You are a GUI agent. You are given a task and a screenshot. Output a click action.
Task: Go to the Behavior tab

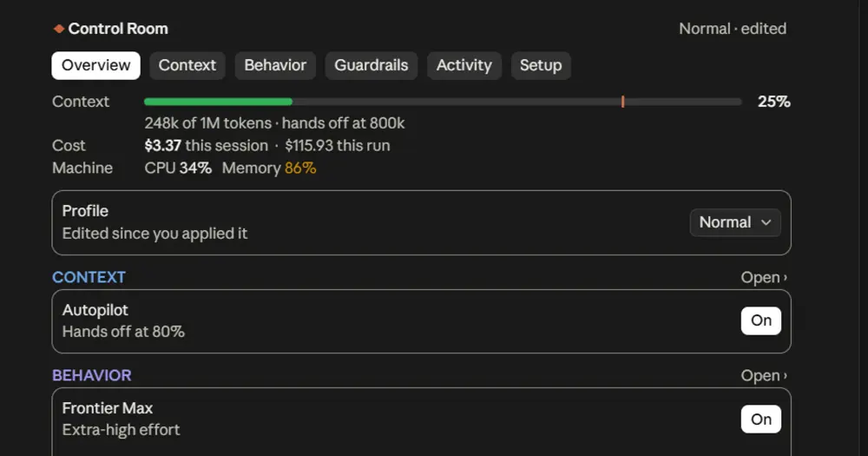[x=275, y=65]
